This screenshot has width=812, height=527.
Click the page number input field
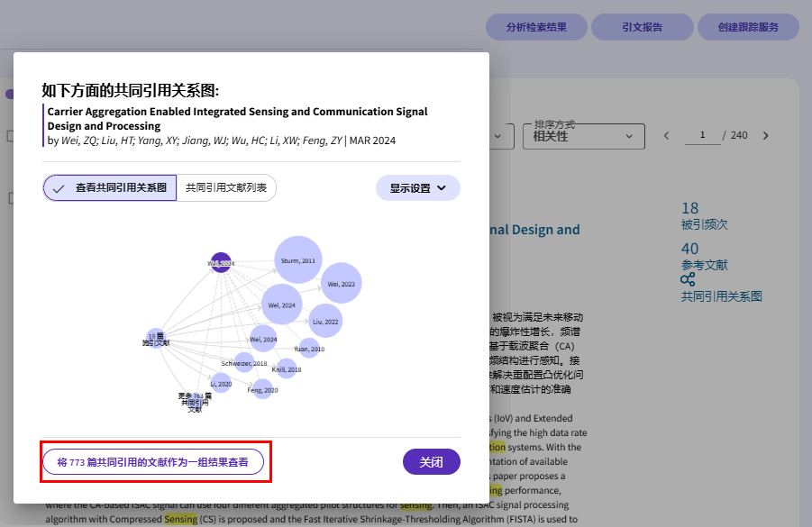click(702, 136)
